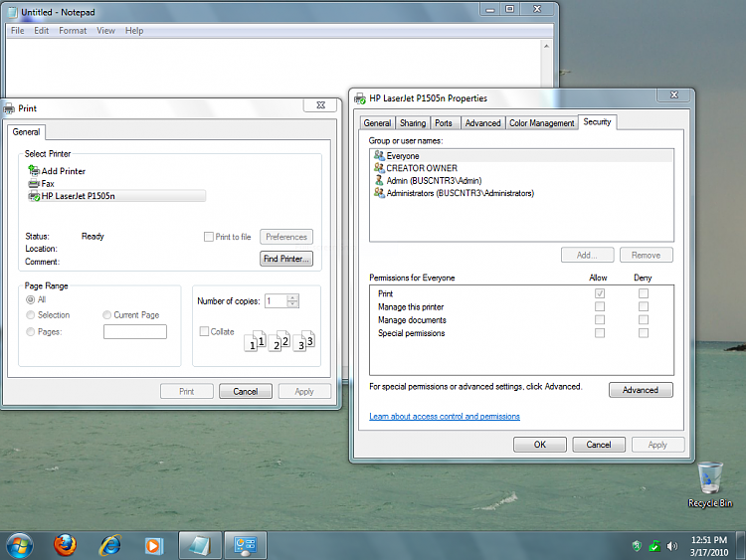
Task: Click the Add Printer icon in Print dialog
Action: coord(34,170)
